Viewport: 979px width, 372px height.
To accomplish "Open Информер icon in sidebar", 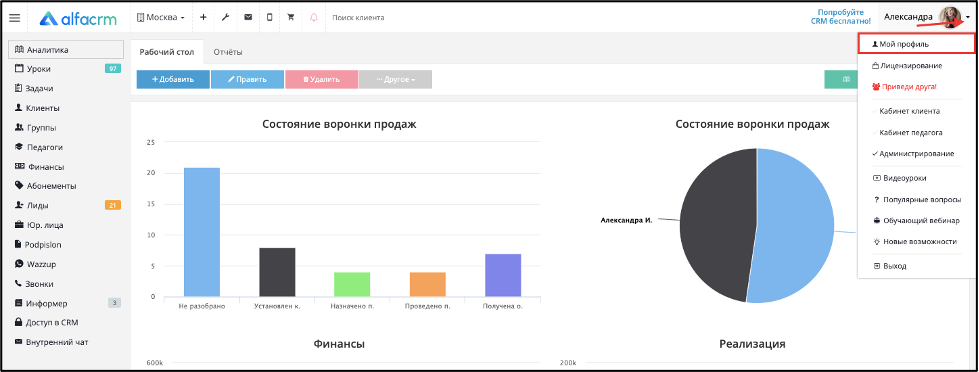I will (19, 303).
